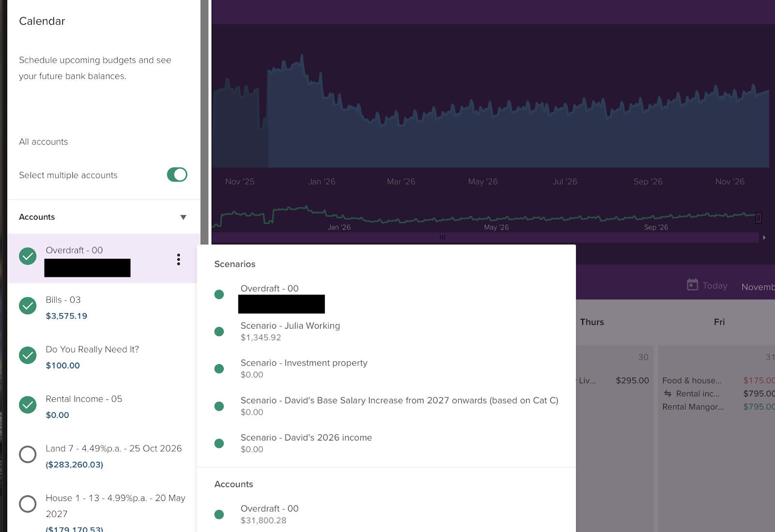Click the transfer arrows icon beside Rental inc...
The image size is (775, 532).
[667, 394]
